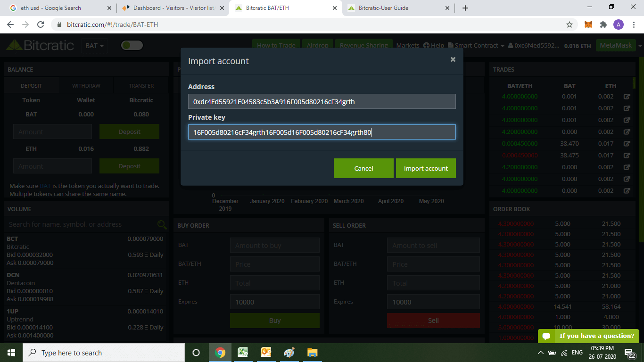Open the 'If you have a question?' chat
644x362 pixels.
coord(588,336)
